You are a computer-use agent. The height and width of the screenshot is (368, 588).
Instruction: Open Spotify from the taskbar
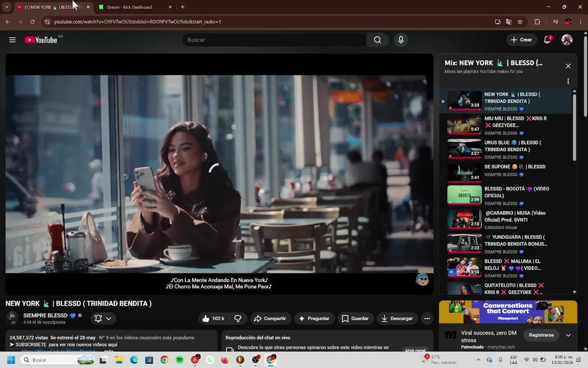coord(180,360)
